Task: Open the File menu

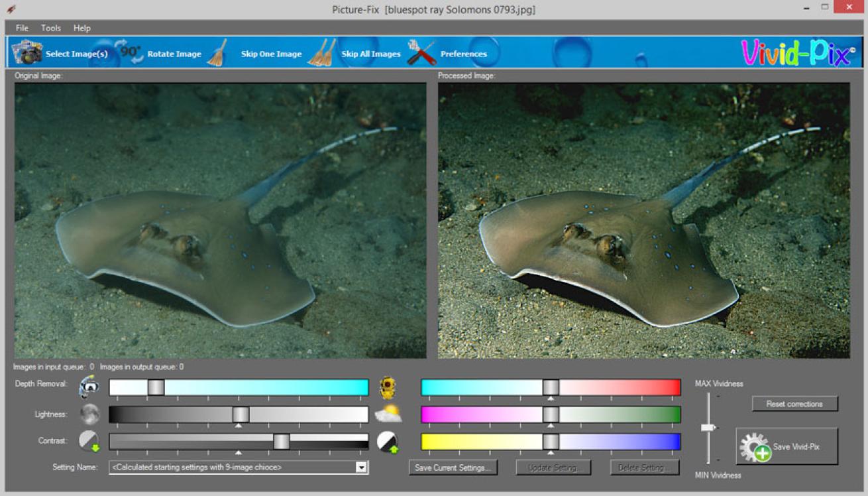Action: click(22, 28)
